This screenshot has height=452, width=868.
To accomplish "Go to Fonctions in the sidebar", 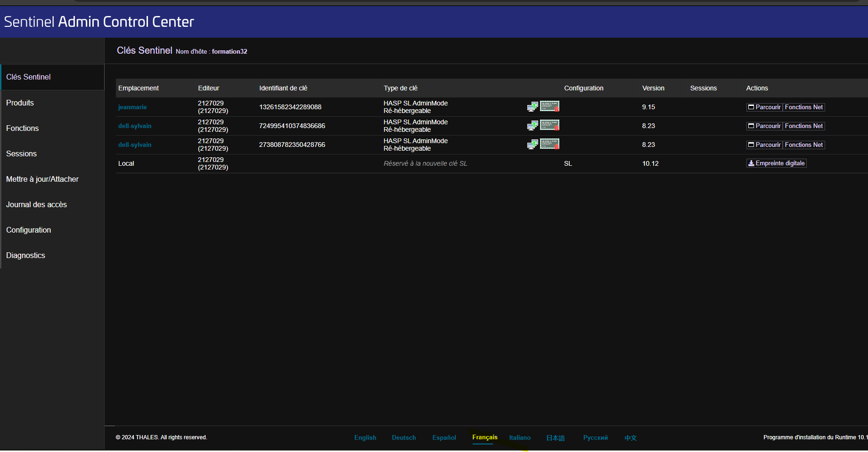I will click(52, 128).
